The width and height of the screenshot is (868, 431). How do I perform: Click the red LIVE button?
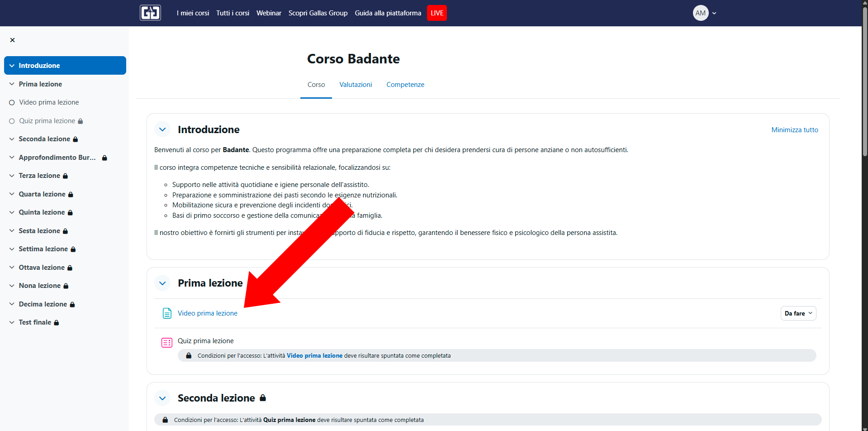(x=436, y=13)
